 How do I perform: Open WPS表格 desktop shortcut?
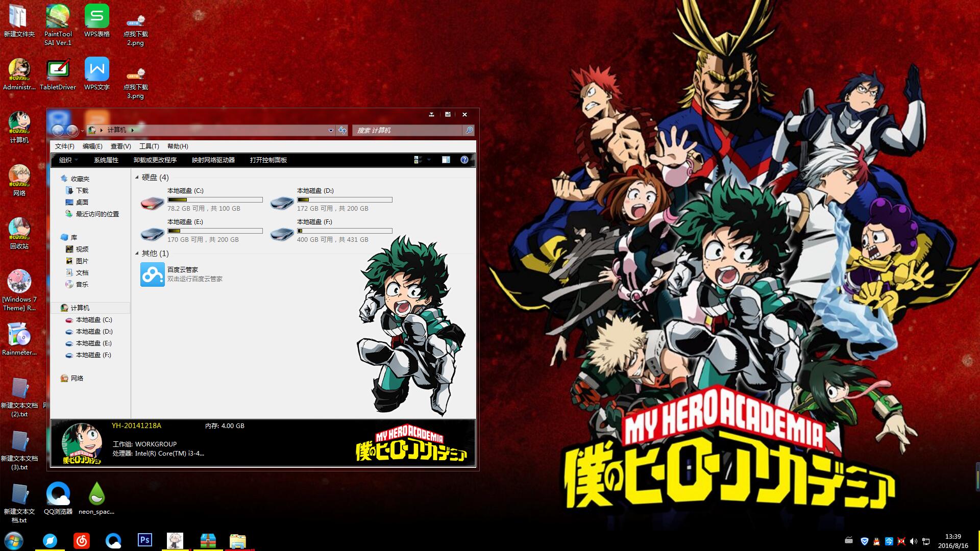click(x=96, y=17)
